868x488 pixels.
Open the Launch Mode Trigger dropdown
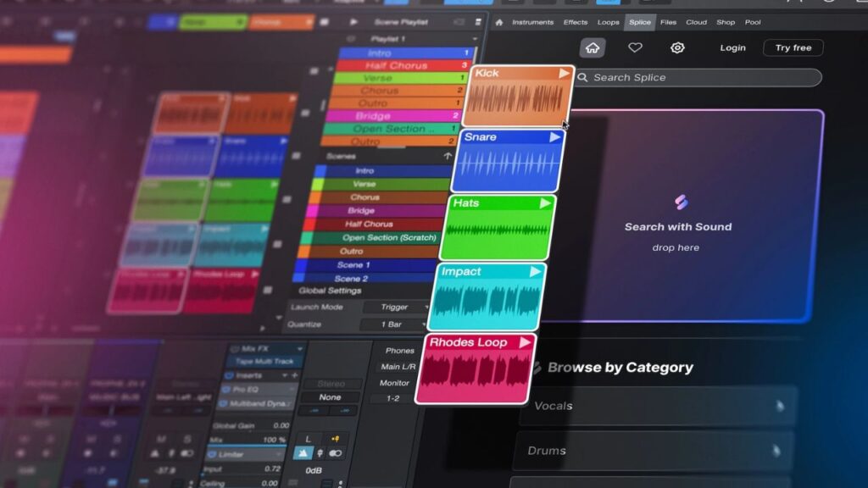pos(397,307)
